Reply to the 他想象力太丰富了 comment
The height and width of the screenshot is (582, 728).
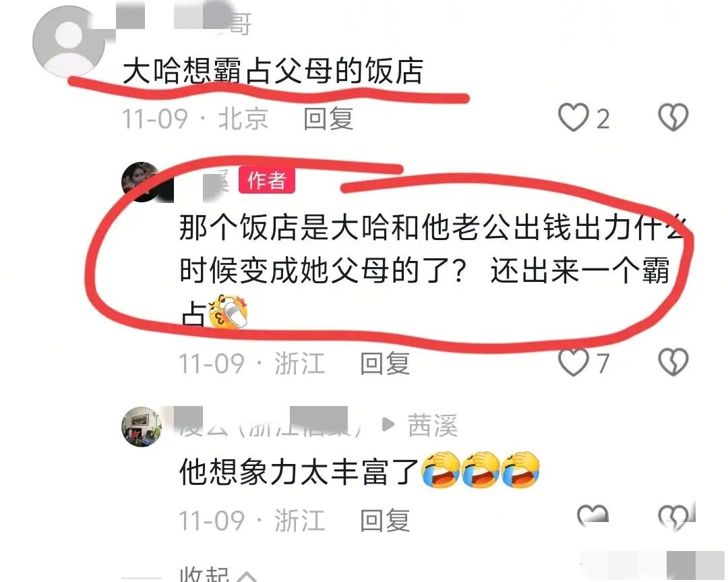coord(385,520)
